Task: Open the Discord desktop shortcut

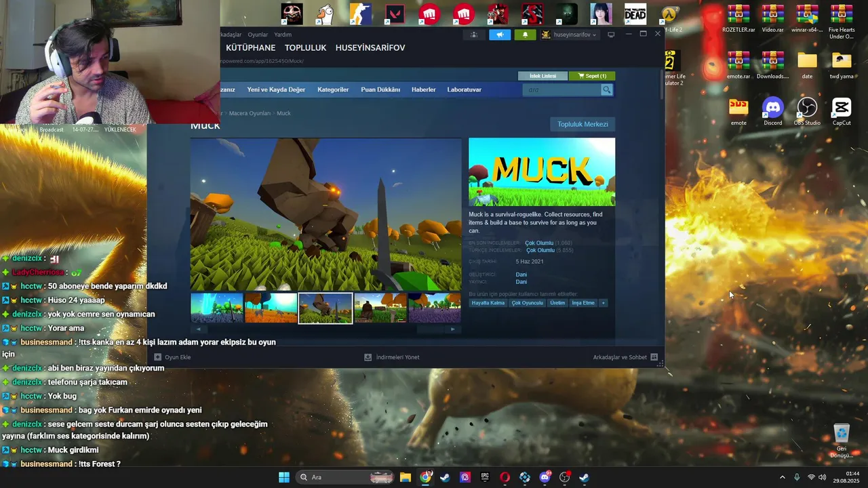Action: [x=772, y=111]
